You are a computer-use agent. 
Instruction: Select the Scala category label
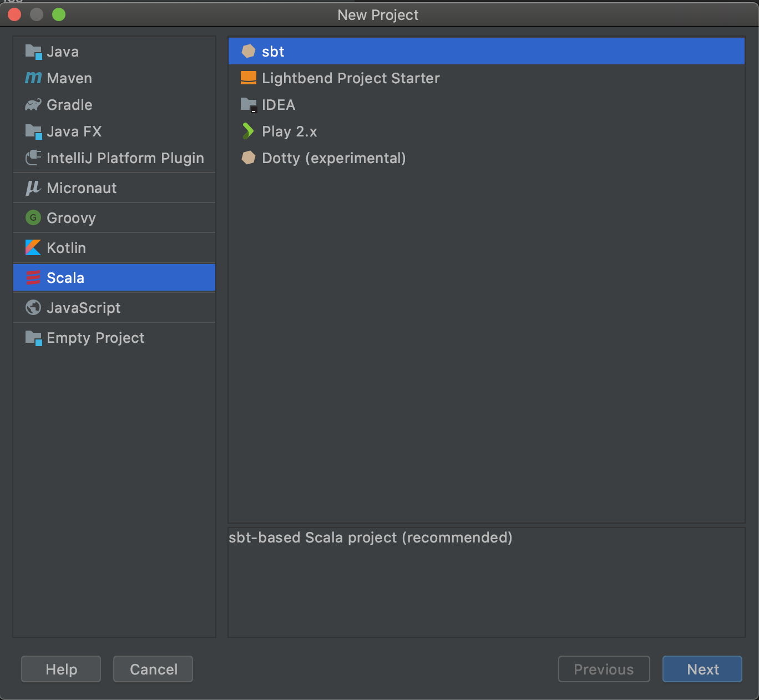[x=65, y=278]
